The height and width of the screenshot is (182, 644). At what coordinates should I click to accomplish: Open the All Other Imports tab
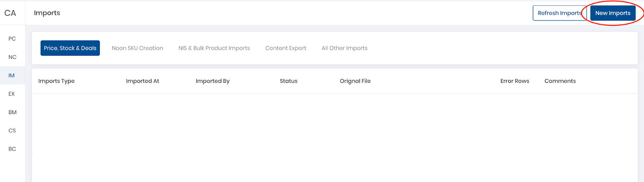click(x=345, y=48)
